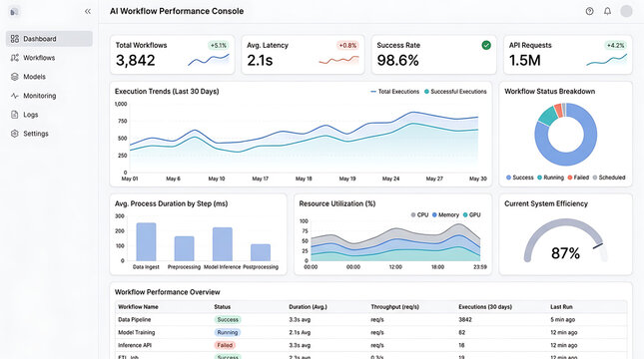Click May 30 label on Execution Trends axis
This screenshot has height=359, width=644.
pos(478,179)
